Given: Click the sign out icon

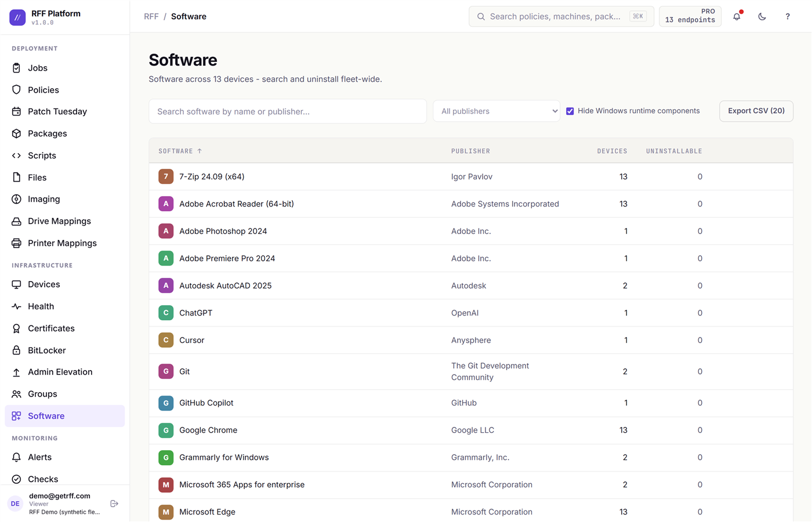Looking at the screenshot, I should coord(114,503).
